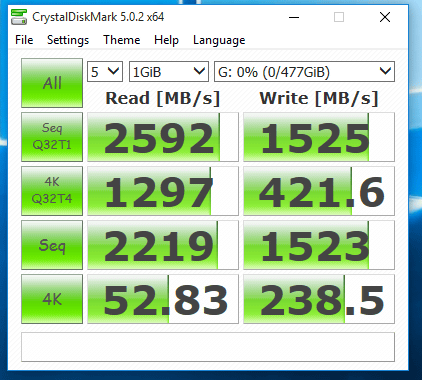Open the Settings menu
422x380 pixels.
point(68,40)
